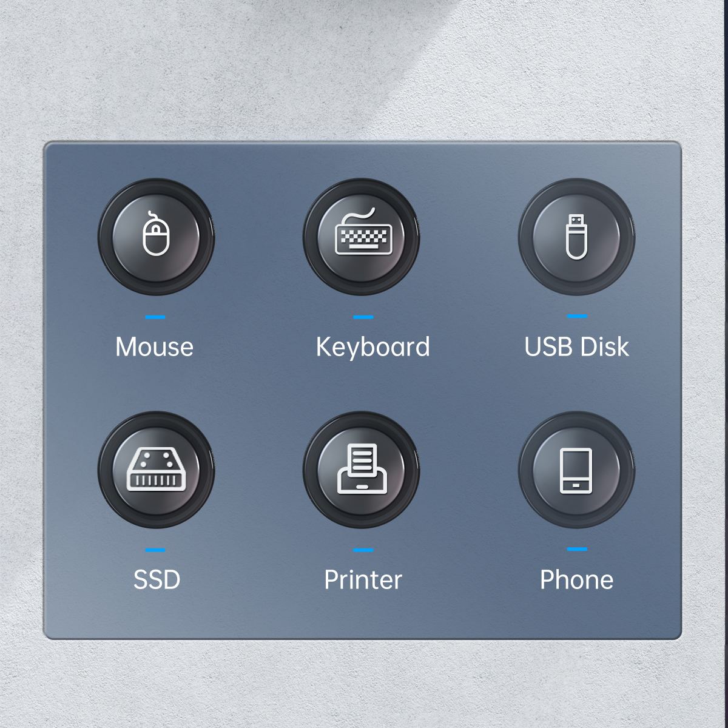
Task: Click the Keyboard text label
Action: 373,348
